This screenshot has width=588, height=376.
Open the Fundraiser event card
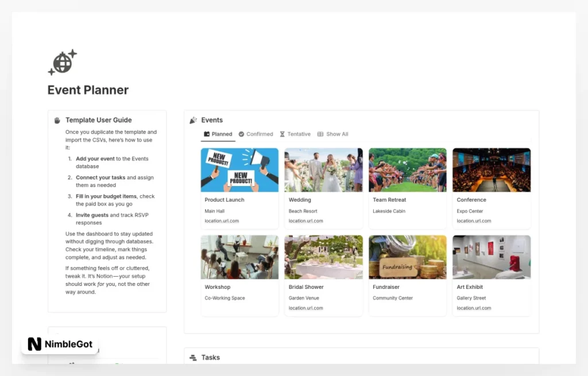(408, 276)
